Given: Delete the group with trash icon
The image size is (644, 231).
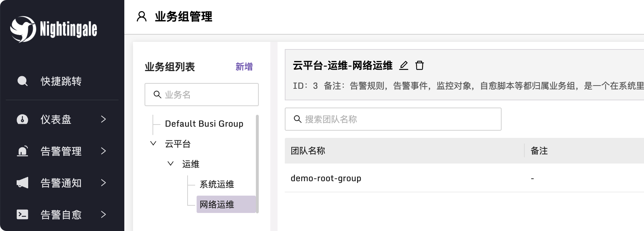Looking at the screenshot, I should click(420, 65).
